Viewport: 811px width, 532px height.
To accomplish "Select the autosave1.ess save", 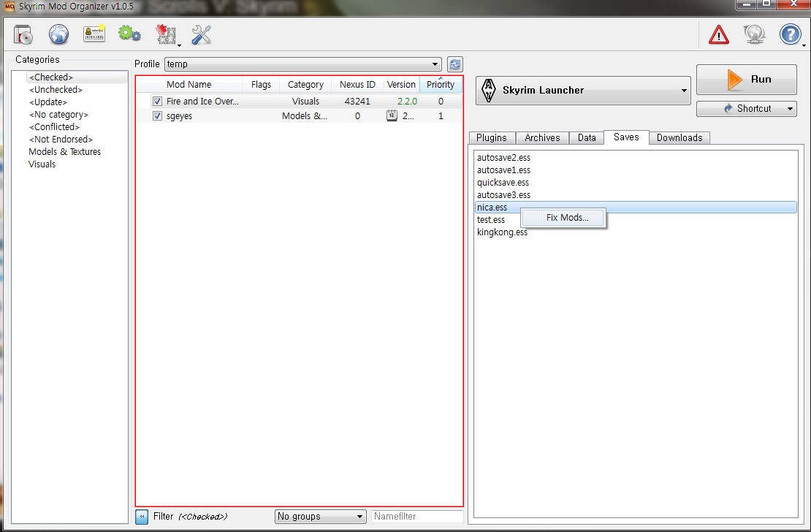I will click(x=503, y=170).
